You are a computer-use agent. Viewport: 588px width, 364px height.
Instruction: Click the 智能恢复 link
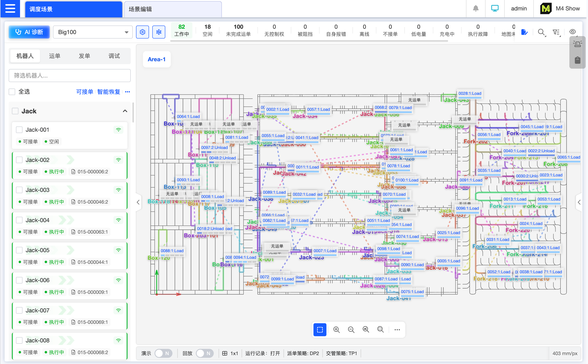109,92
